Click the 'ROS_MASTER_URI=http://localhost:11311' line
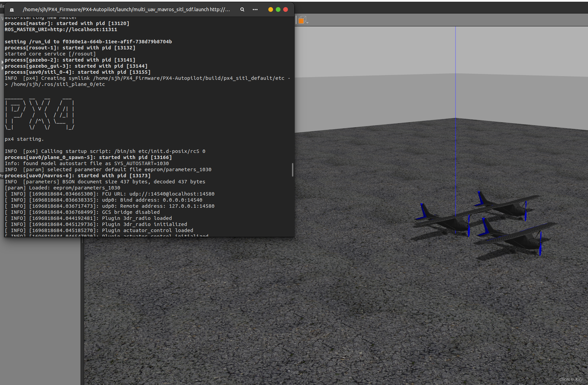Screen dimensions: 588x385 pyautogui.click(x=61, y=29)
